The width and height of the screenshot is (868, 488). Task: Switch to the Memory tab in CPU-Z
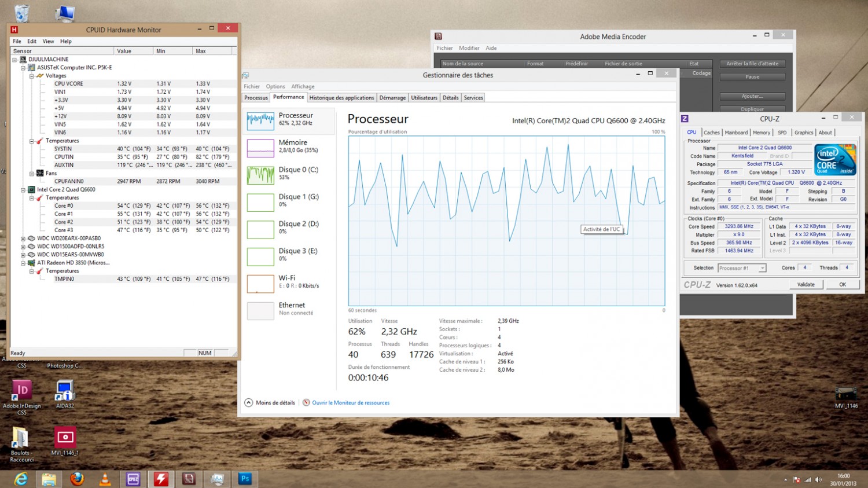(x=761, y=133)
